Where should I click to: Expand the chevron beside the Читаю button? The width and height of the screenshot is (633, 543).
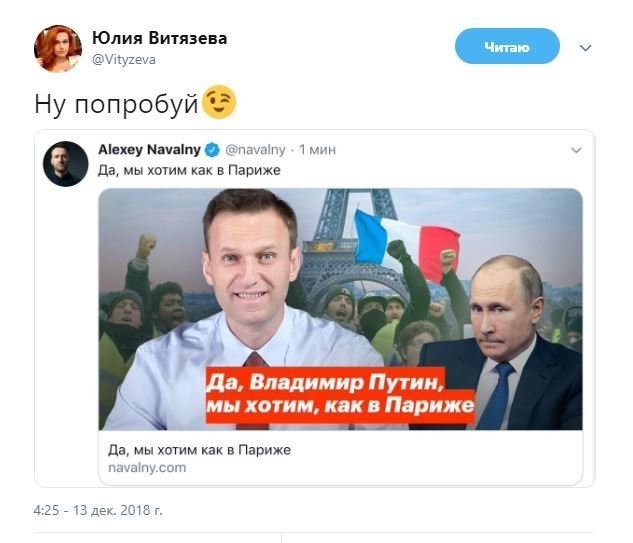[x=585, y=48]
